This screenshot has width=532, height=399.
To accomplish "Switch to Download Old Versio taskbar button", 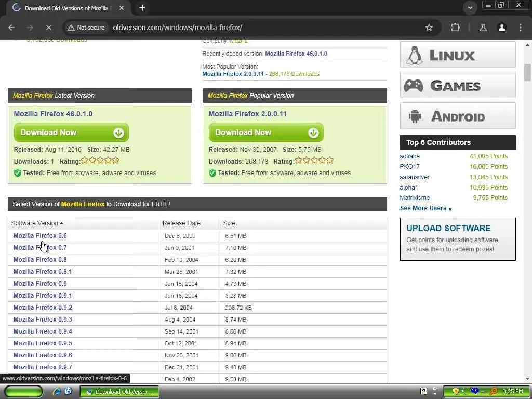I will 119,392.
